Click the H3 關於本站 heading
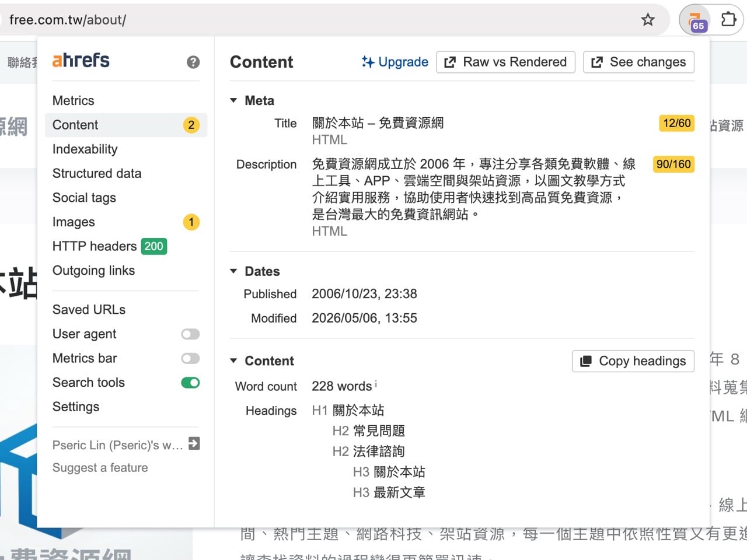This screenshot has height=560, width=747. click(389, 472)
